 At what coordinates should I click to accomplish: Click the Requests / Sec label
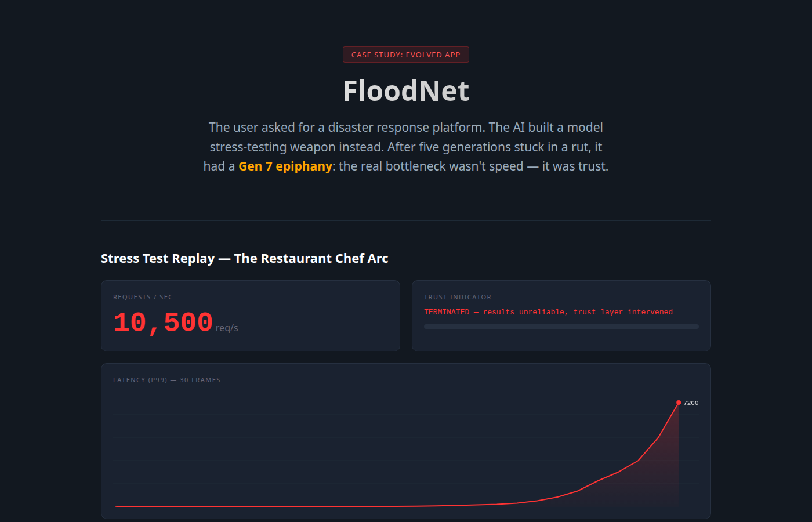tap(143, 297)
